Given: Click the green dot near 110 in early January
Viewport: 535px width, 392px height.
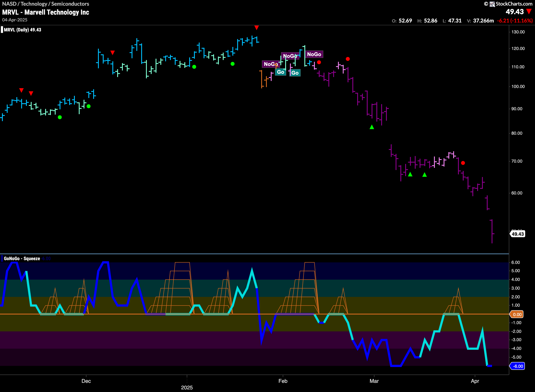Looking at the screenshot, I should (194, 67).
